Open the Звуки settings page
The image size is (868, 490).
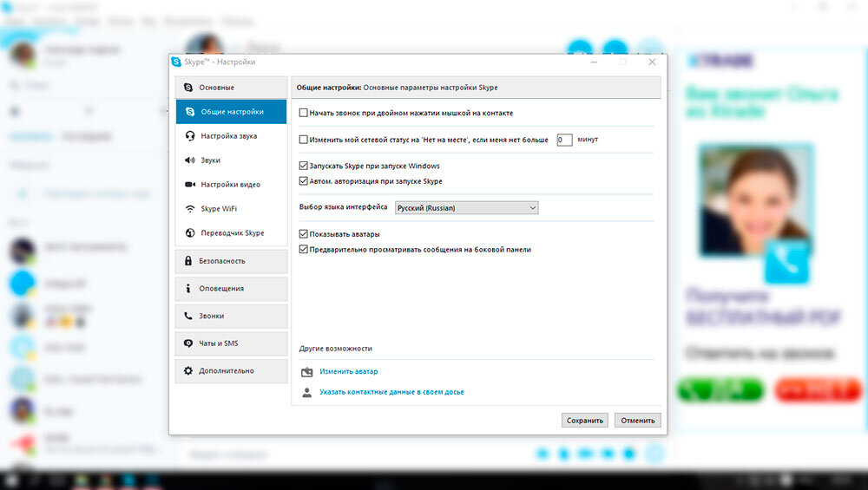point(232,160)
